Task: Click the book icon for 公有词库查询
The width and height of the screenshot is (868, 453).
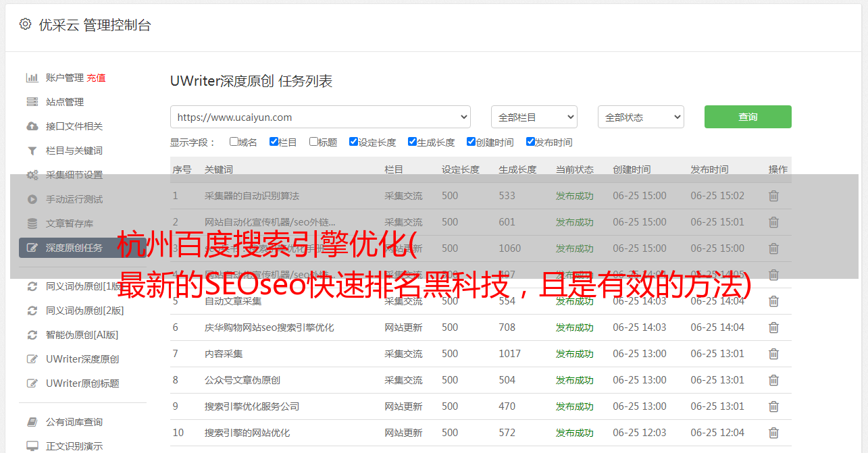Action: [32, 422]
